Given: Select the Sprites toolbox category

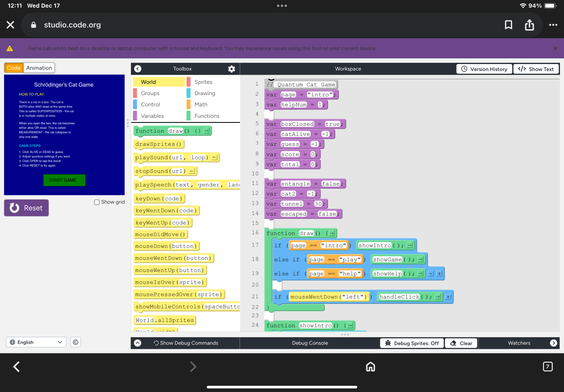Looking at the screenshot, I should (203, 82).
